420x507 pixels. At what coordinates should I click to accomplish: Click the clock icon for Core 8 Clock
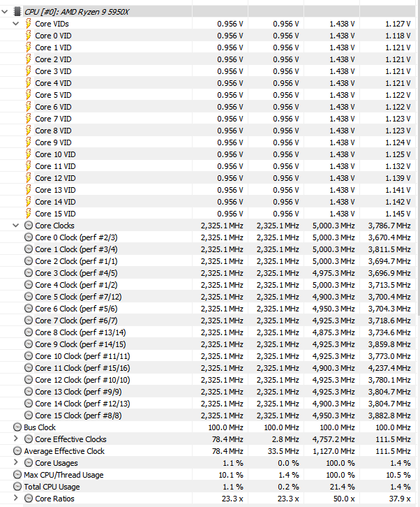coord(29,332)
